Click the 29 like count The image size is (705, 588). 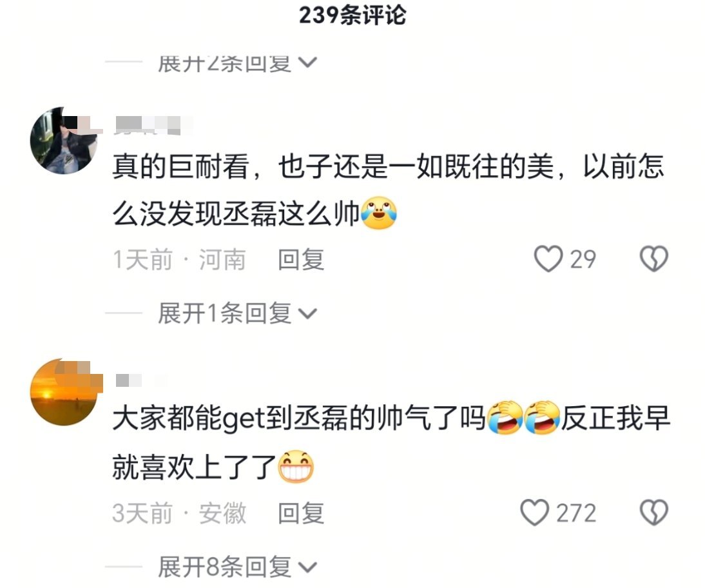583,260
